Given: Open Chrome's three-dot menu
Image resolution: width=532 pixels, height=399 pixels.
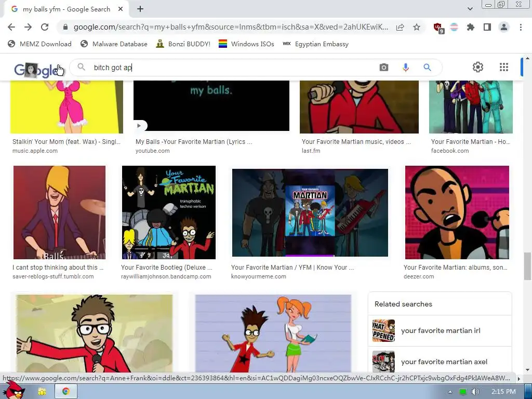Looking at the screenshot, I should pyautogui.click(x=521, y=27).
